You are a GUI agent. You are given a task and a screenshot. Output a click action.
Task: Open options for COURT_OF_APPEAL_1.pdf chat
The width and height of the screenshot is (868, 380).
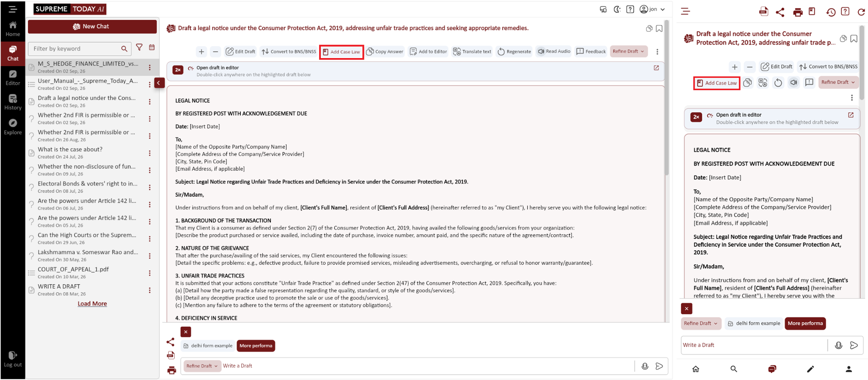[x=150, y=273]
